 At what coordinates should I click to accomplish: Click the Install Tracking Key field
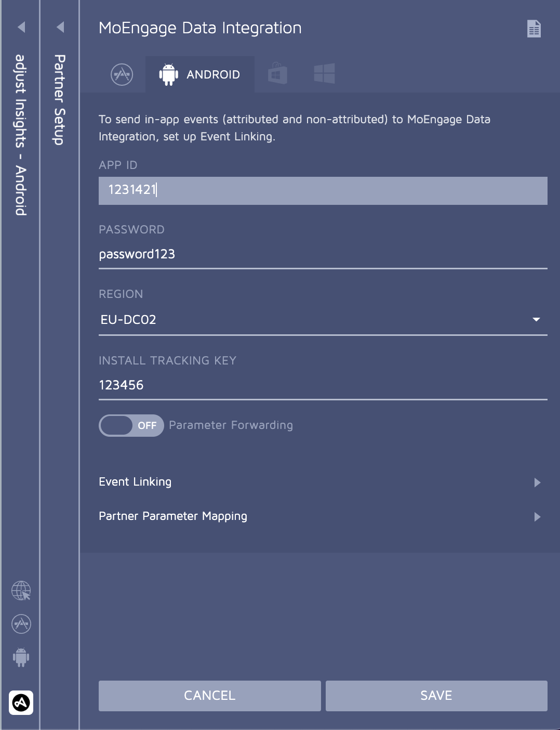tap(323, 386)
